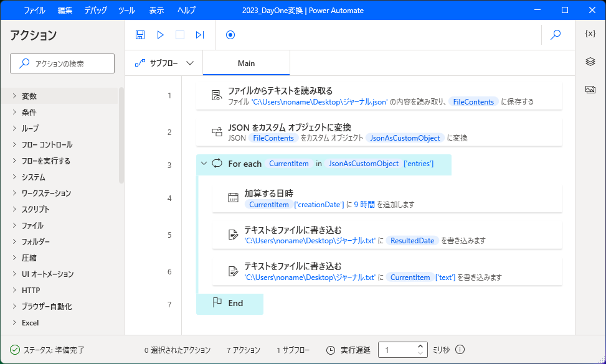Expand the フローを実行する group
Image resolution: width=606 pixels, height=364 pixels.
[x=14, y=161]
